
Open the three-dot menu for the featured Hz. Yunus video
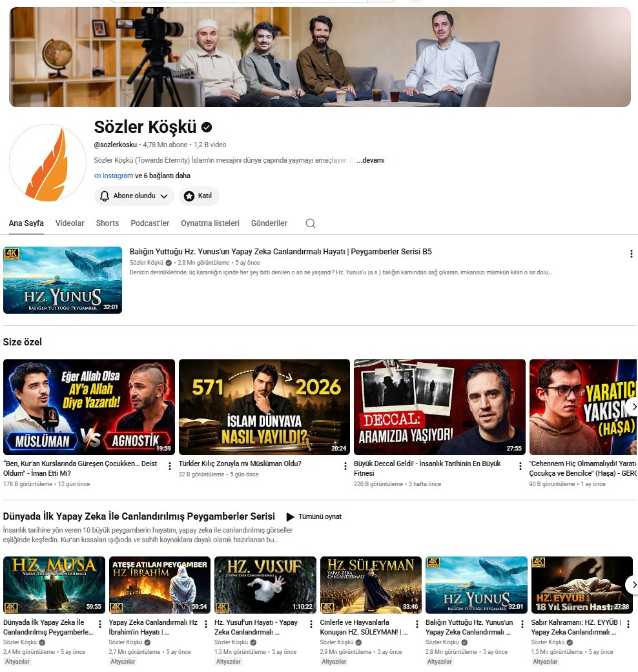(631, 254)
